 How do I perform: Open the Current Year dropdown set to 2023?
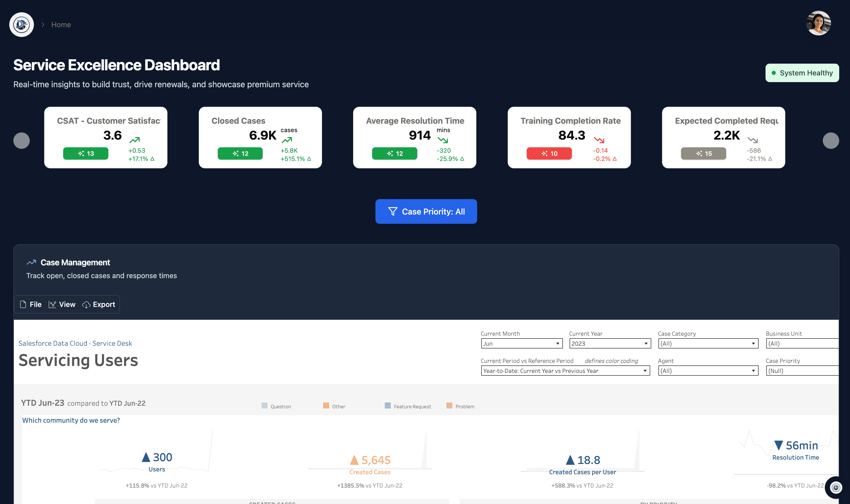pos(610,343)
